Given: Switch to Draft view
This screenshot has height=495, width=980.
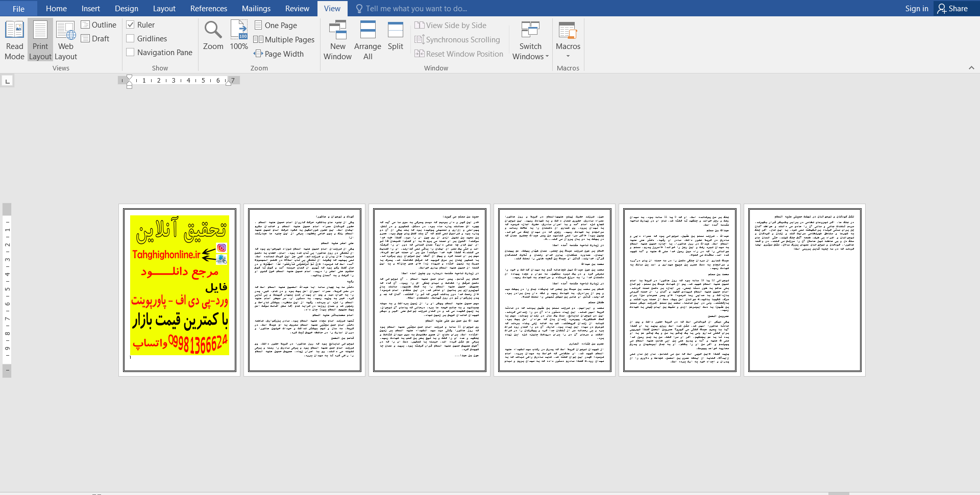Looking at the screenshot, I should tap(95, 38).
